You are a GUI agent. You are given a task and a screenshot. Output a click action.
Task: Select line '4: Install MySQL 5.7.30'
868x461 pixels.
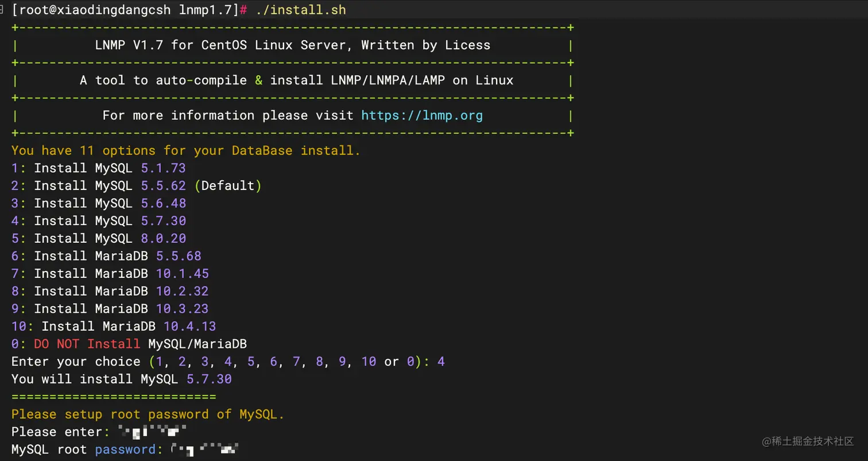(99, 221)
